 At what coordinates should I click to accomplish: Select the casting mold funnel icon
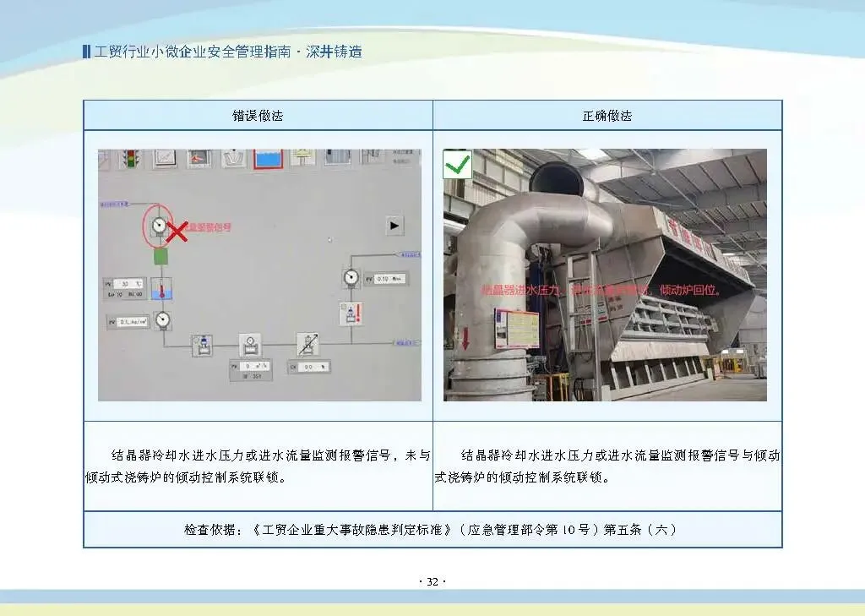pyautogui.click(x=233, y=158)
